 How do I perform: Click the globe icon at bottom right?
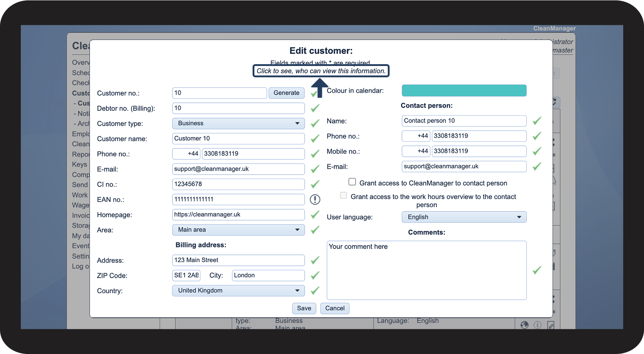pyautogui.click(x=524, y=325)
